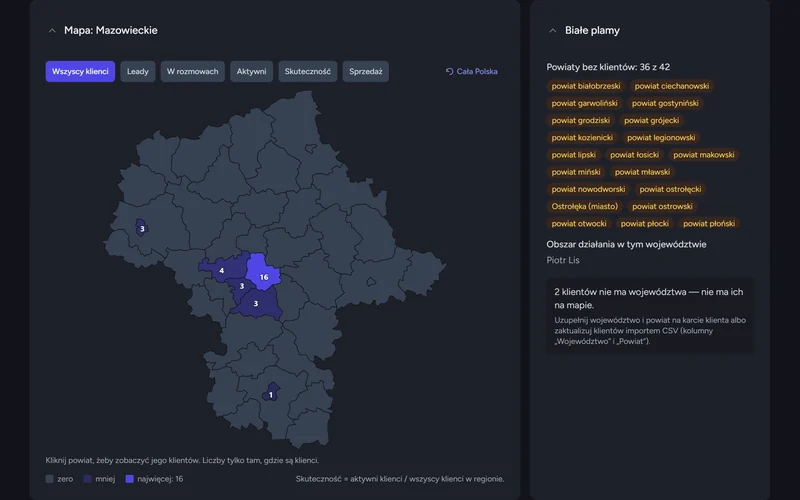Switch to the Aktywni filter tab

pyautogui.click(x=252, y=71)
